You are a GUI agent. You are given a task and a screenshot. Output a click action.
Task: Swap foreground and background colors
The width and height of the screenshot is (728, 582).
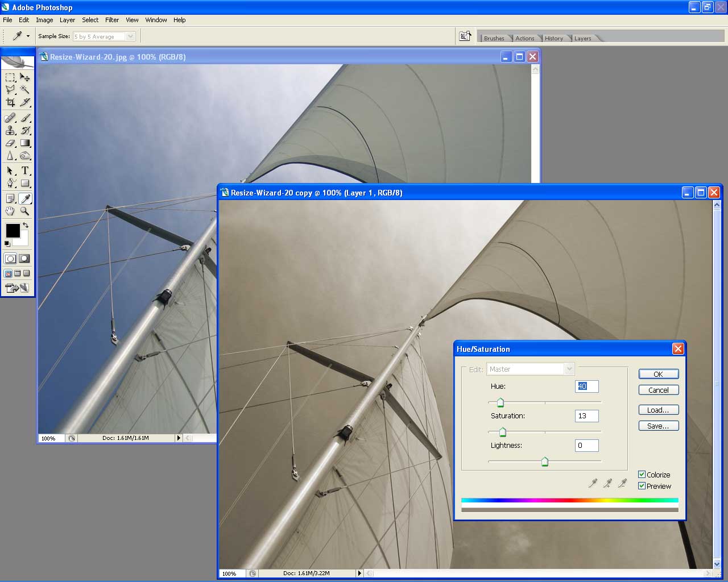[x=26, y=225]
